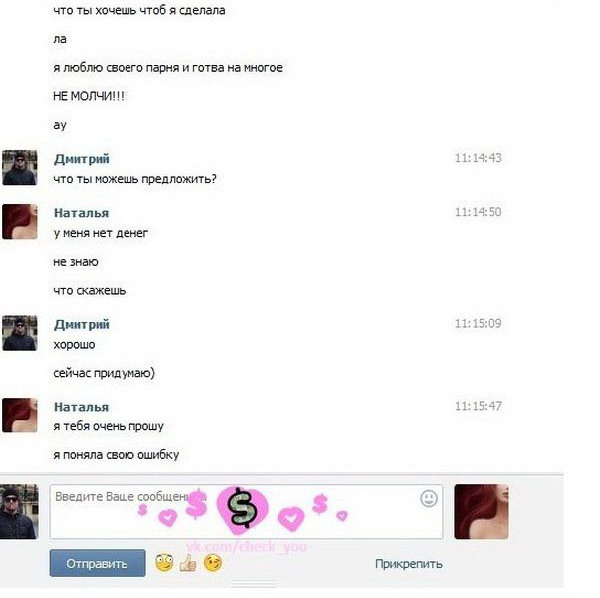Click Дмитрий's avatar beside 'что ты можешь предложить?'

[x=20, y=168]
